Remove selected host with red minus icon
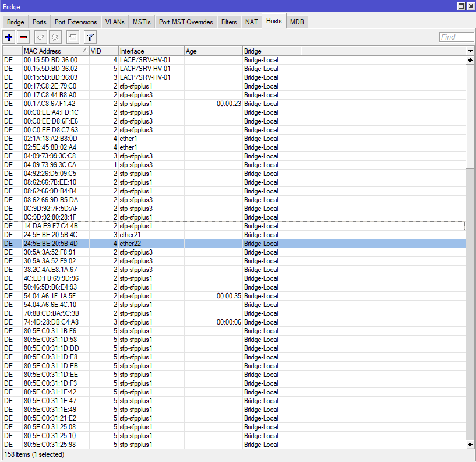The height and width of the screenshot is (462, 476). point(23,37)
